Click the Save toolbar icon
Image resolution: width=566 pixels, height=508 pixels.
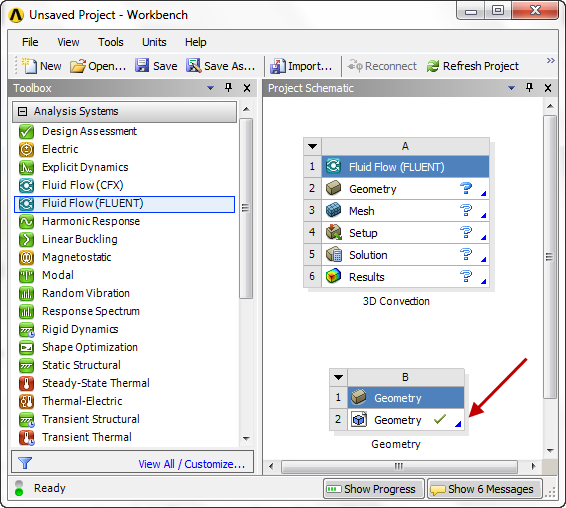[x=142, y=66]
